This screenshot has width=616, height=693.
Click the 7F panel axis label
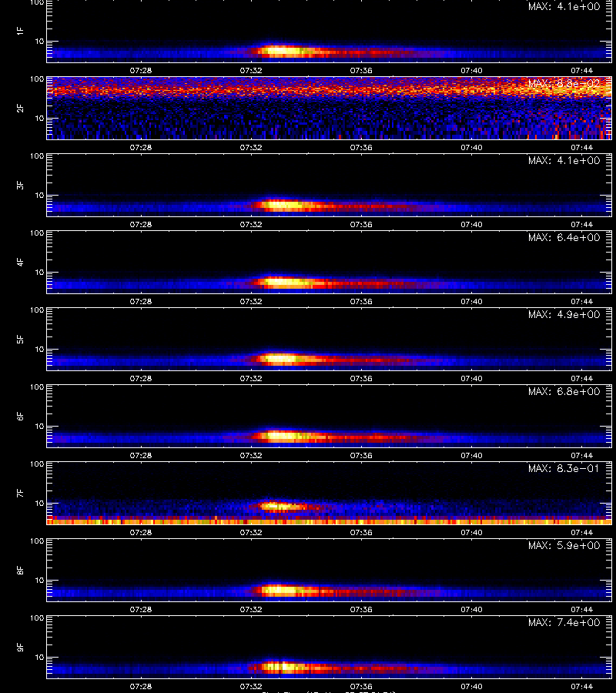(20, 493)
